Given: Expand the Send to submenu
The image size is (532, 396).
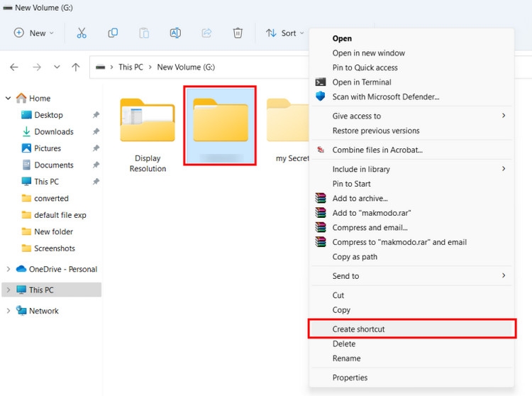Looking at the screenshot, I should 411,276.
